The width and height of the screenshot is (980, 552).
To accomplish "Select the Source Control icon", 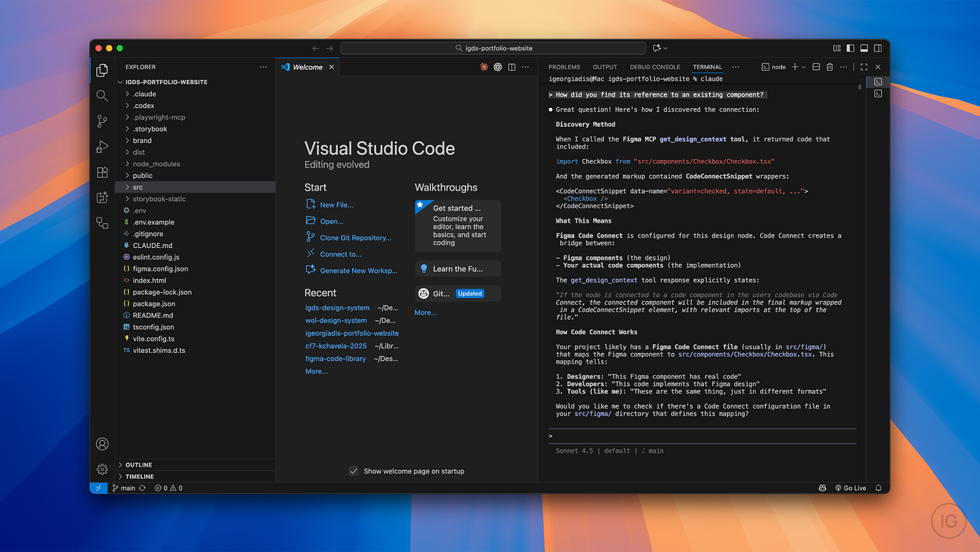I will pos(102,120).
